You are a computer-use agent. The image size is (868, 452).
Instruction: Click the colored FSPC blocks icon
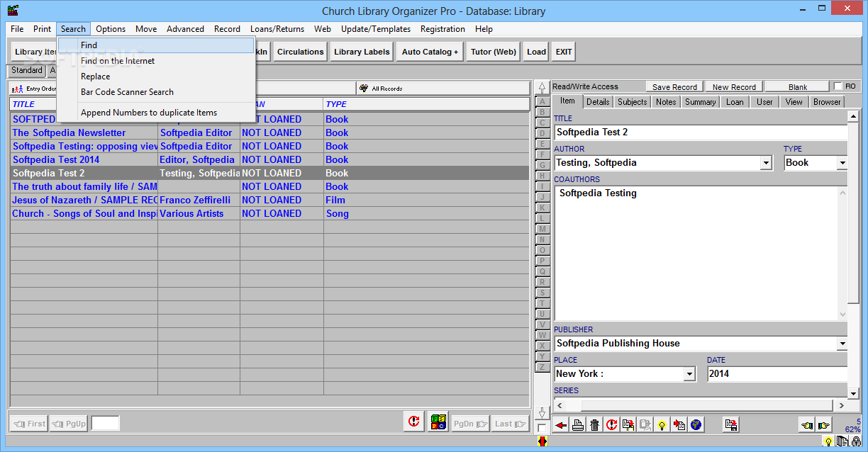pyautogui.click(x=438, y=422)
